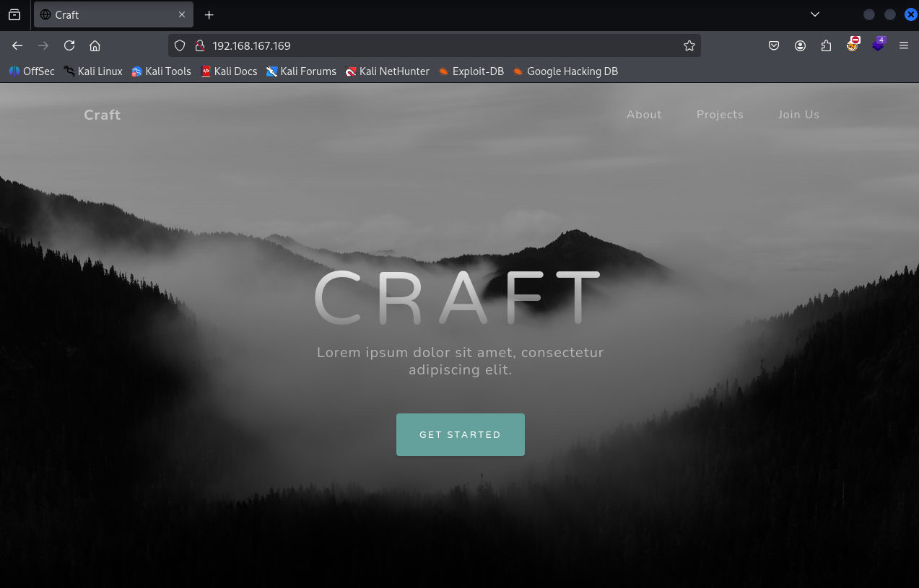
Task: Open a new tab with plus button
Action: click(x=209, y=14)
